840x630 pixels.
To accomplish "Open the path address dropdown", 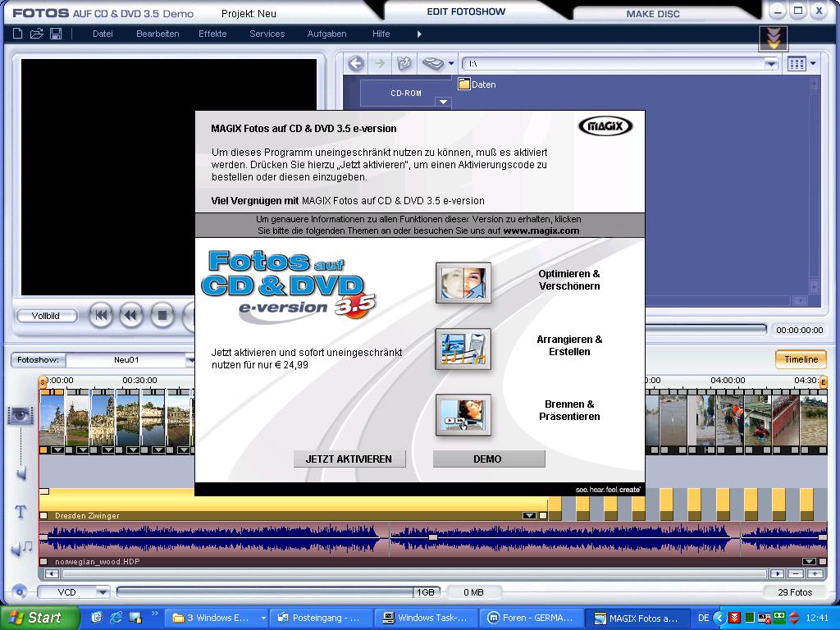I will (x=771, y=64).
